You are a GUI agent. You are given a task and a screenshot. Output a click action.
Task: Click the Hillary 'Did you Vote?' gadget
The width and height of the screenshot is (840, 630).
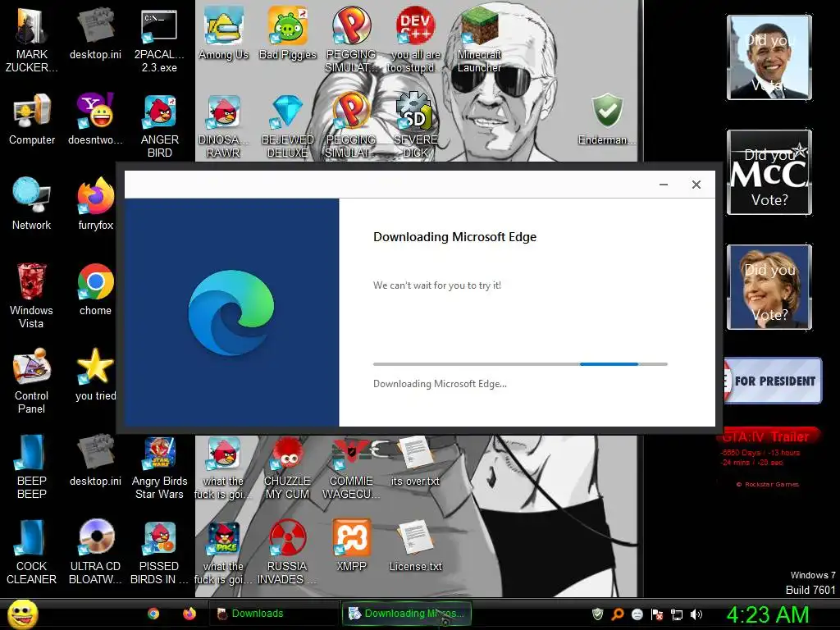pyautogui.click(x=769, y=286)
